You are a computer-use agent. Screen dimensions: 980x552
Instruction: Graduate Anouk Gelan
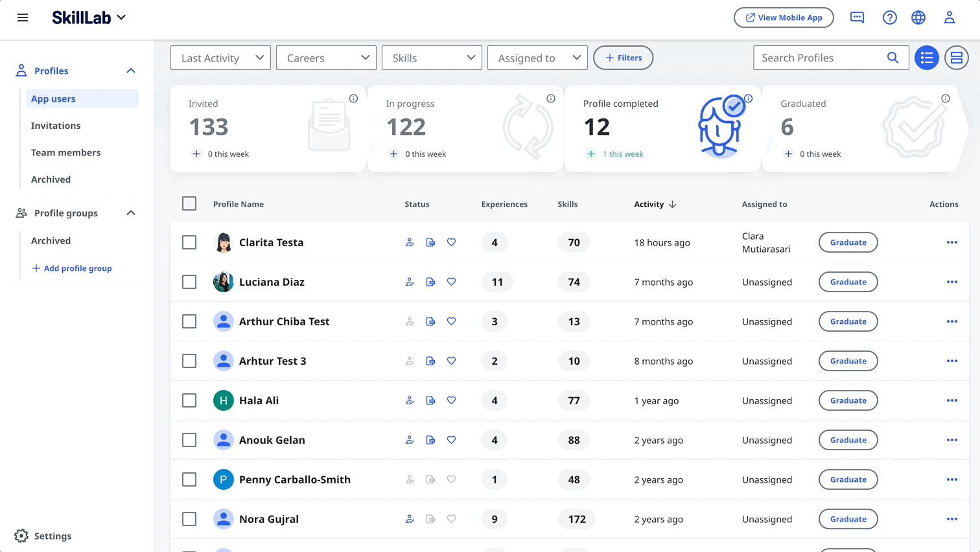click(848, 440)
